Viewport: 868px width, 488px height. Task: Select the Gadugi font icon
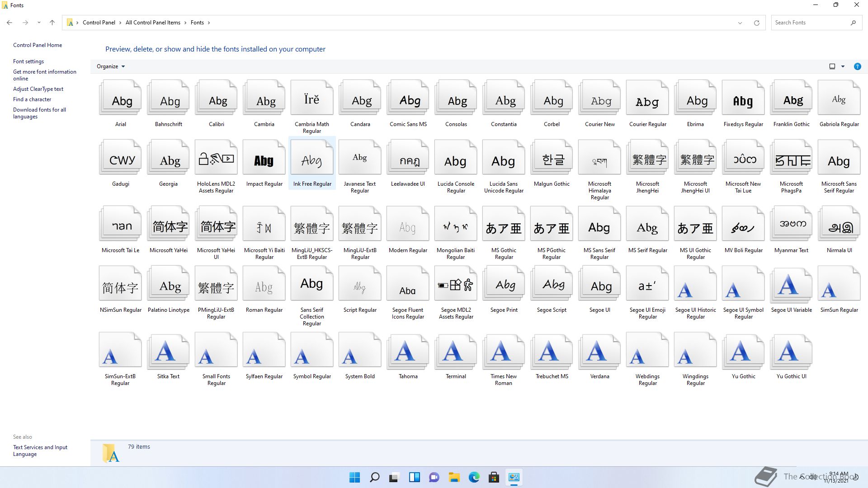pyautogui.click(x=121, y=157)
